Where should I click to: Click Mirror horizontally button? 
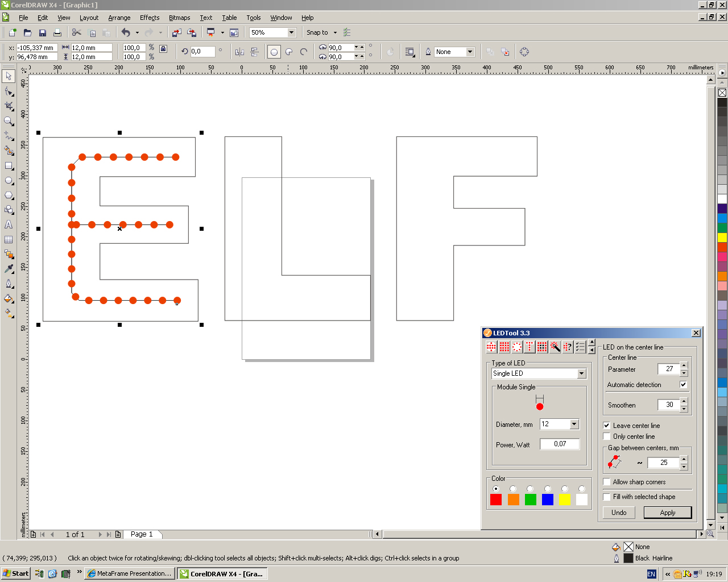click(x=239, y=52)
